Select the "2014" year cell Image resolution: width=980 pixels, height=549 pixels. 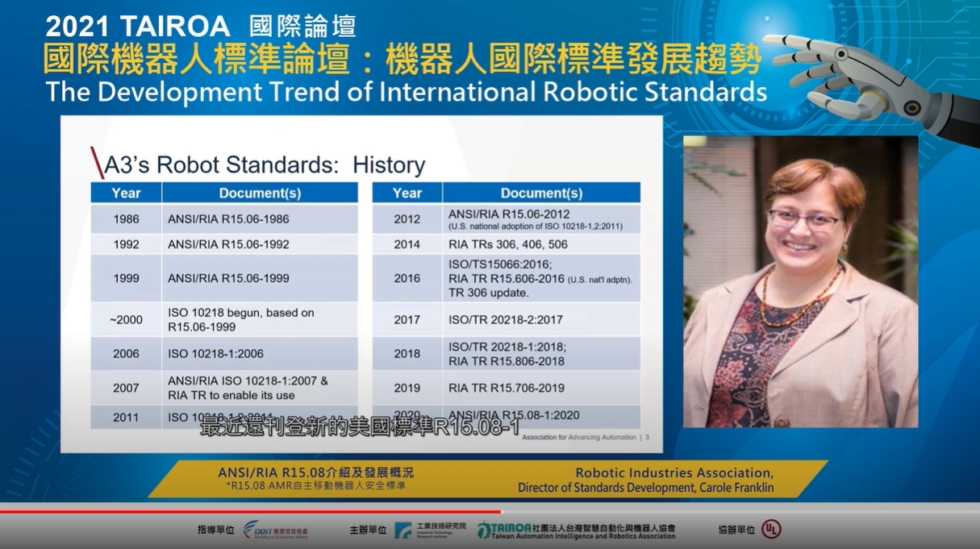(407, 244)
